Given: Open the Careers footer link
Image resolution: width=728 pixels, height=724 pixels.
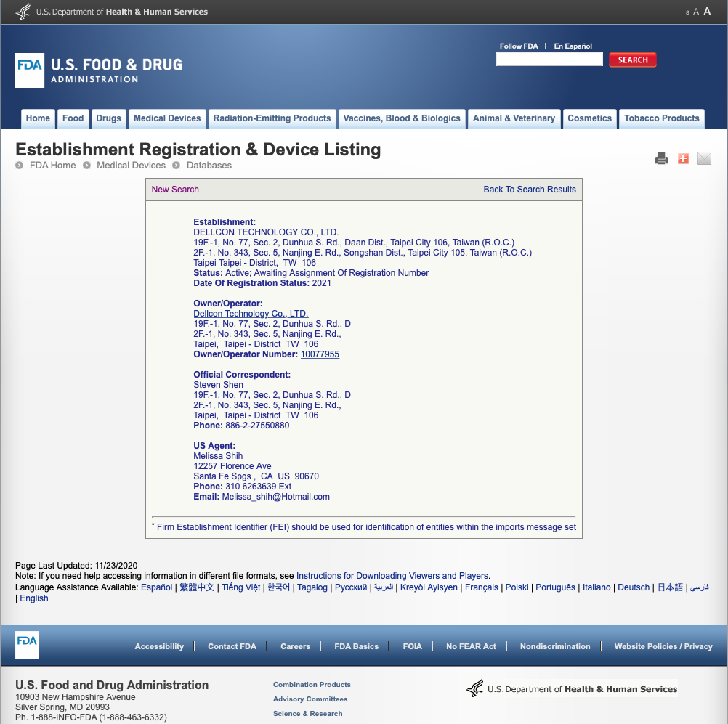Looking at the screenshot, I should (x=295, y=646).
